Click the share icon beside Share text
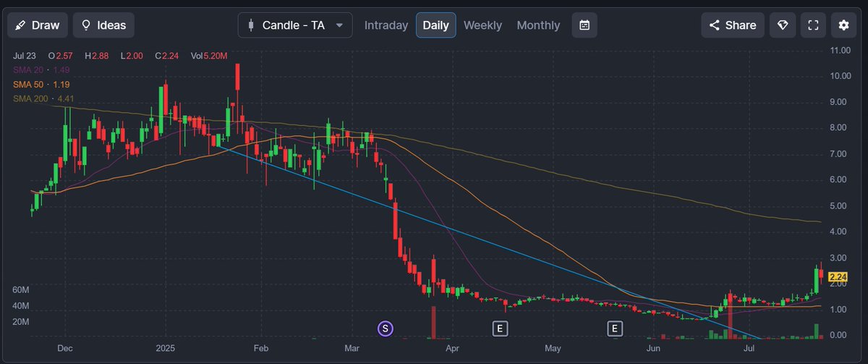This screenshot has height=364, width=868. pyautogui.click(x=714, y=25)
